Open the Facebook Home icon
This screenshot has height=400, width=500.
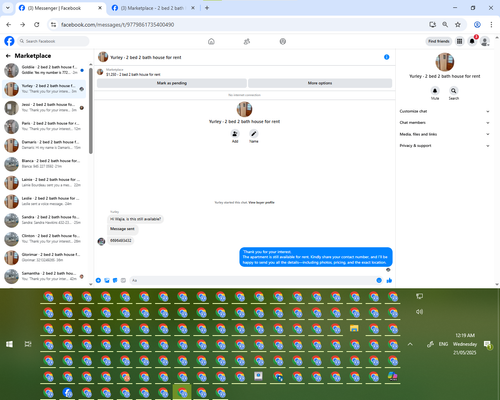pyautogui.click(x=211, y=41)
